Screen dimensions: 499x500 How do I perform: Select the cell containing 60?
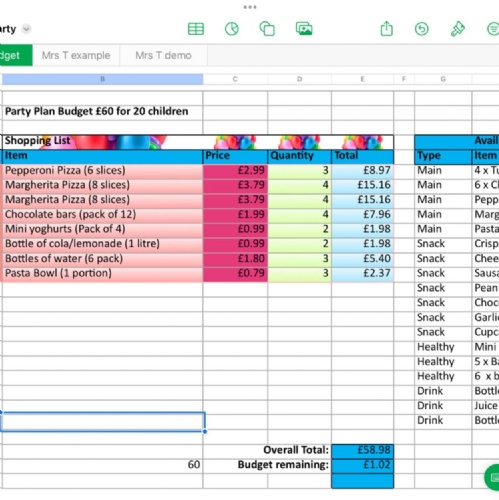102,465
